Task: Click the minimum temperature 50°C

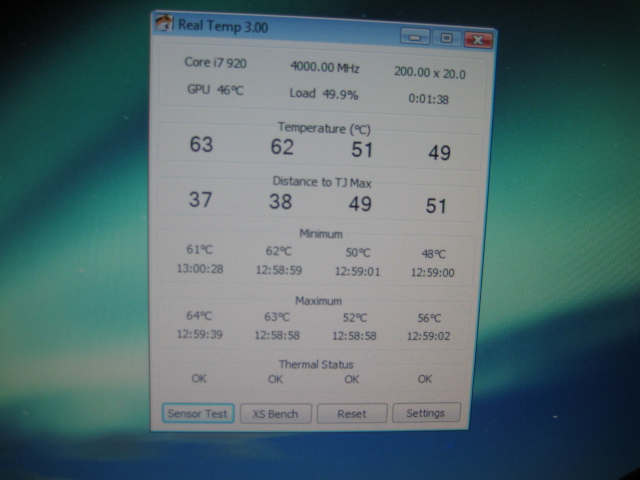Action: tap(358, 253)
